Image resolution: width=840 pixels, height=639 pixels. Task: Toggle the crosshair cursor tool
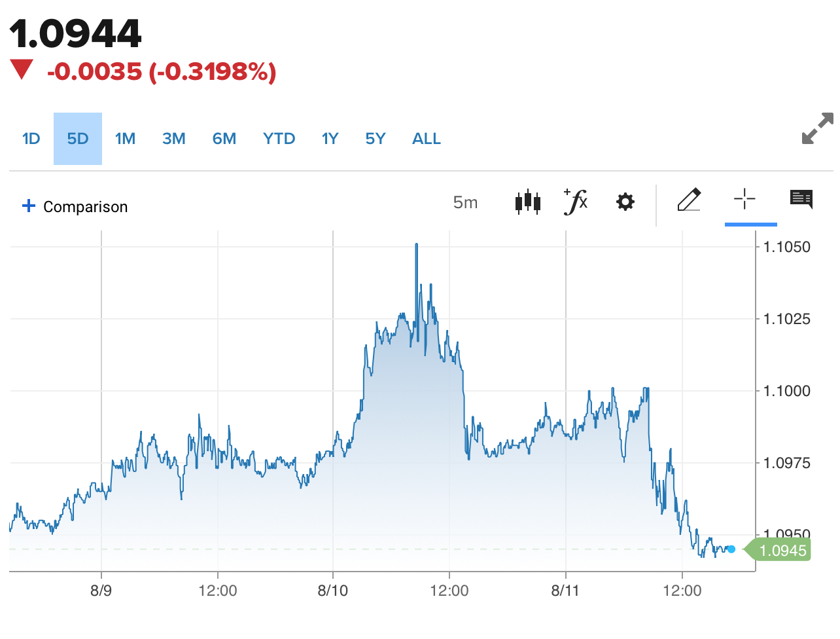click(744, 199)
